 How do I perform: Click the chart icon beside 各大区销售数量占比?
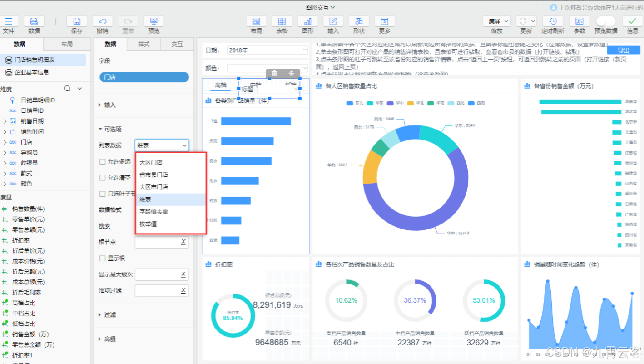(319, 85)
